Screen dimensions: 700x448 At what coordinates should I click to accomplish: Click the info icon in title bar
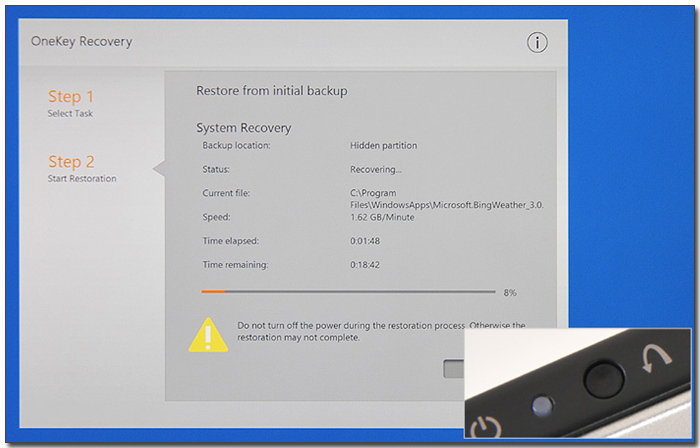click(538, 42)
